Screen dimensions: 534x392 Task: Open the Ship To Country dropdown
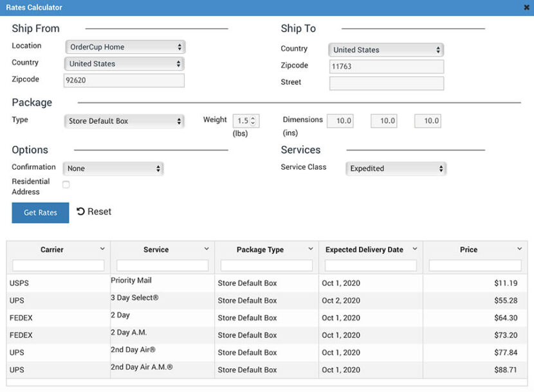click(x=386, y=49)
